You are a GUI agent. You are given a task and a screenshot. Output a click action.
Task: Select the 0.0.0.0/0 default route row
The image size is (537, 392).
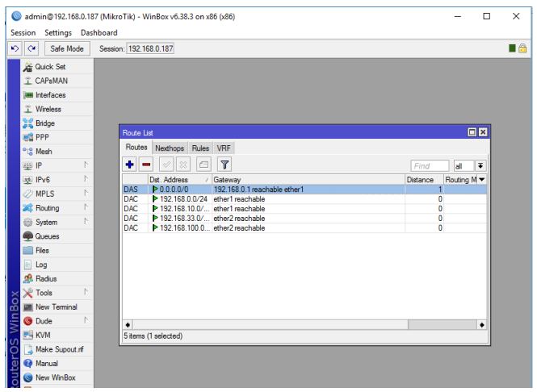point(304,190)
